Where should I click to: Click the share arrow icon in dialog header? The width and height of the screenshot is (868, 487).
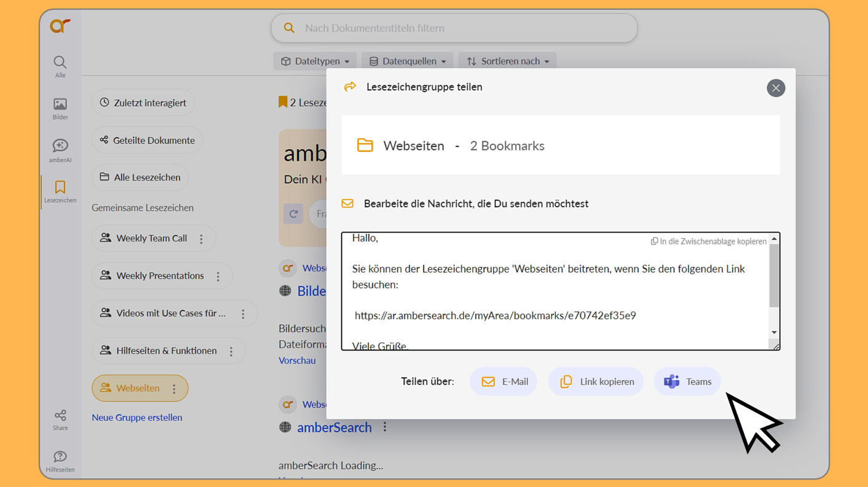(x=350, y=87)
